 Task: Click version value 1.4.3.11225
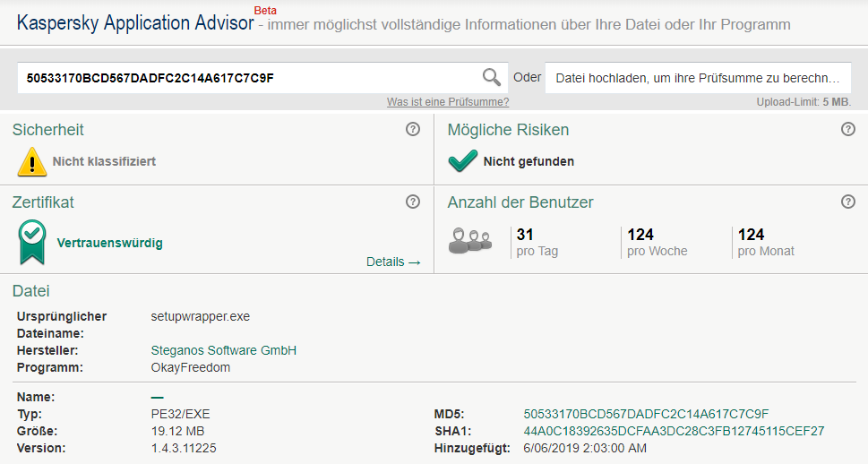[184, 448]
